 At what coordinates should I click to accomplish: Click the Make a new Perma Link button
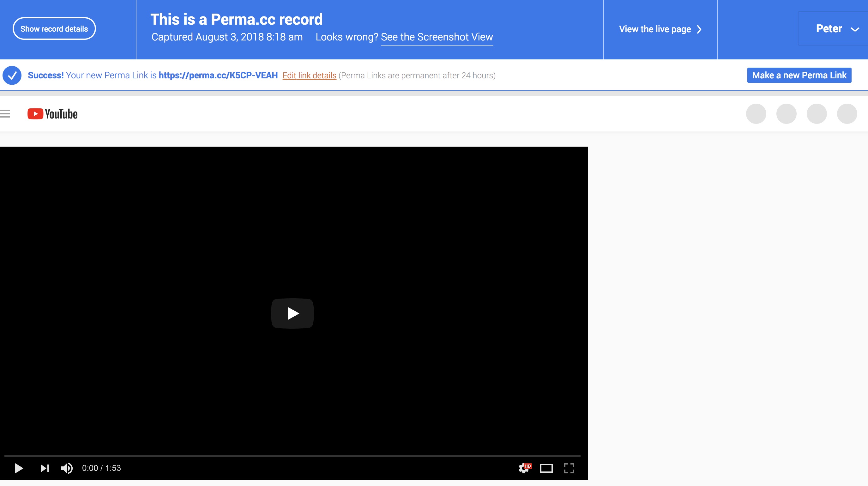tap(799, 75)
